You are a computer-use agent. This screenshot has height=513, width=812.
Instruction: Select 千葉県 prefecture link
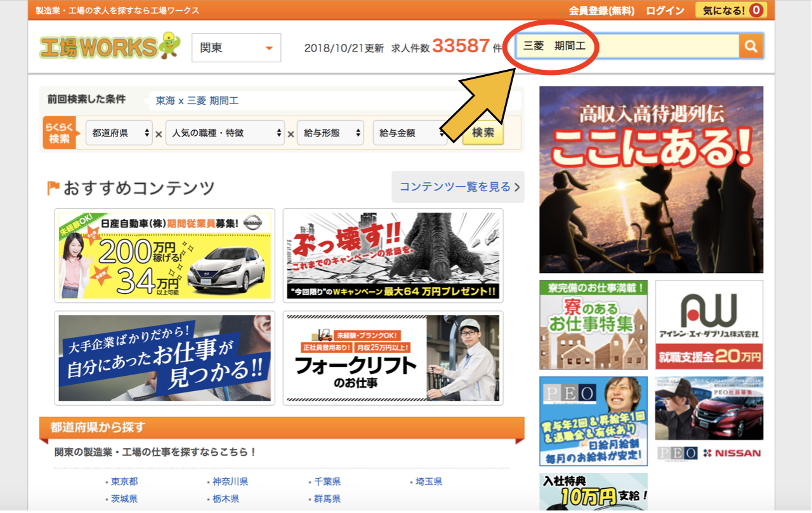tap(327, 482)
